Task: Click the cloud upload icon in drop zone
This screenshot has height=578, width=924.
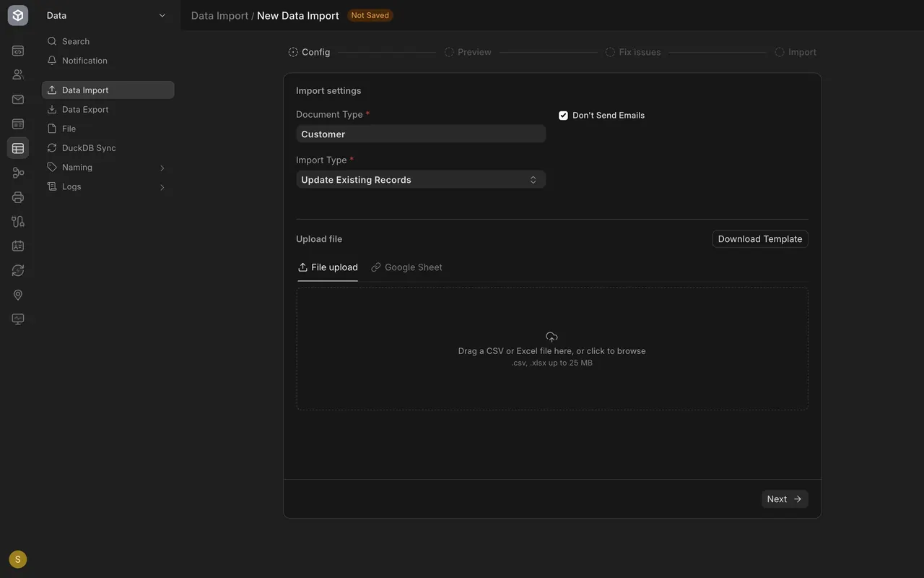Action: coord(552,337)
